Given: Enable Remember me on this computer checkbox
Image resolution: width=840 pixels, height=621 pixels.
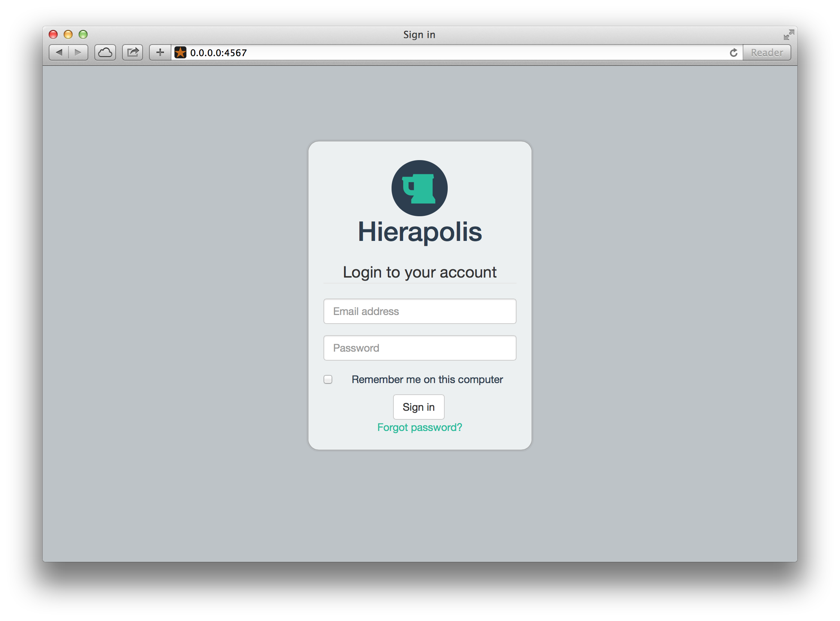Looking at the screenshot, I should [328, 379].
